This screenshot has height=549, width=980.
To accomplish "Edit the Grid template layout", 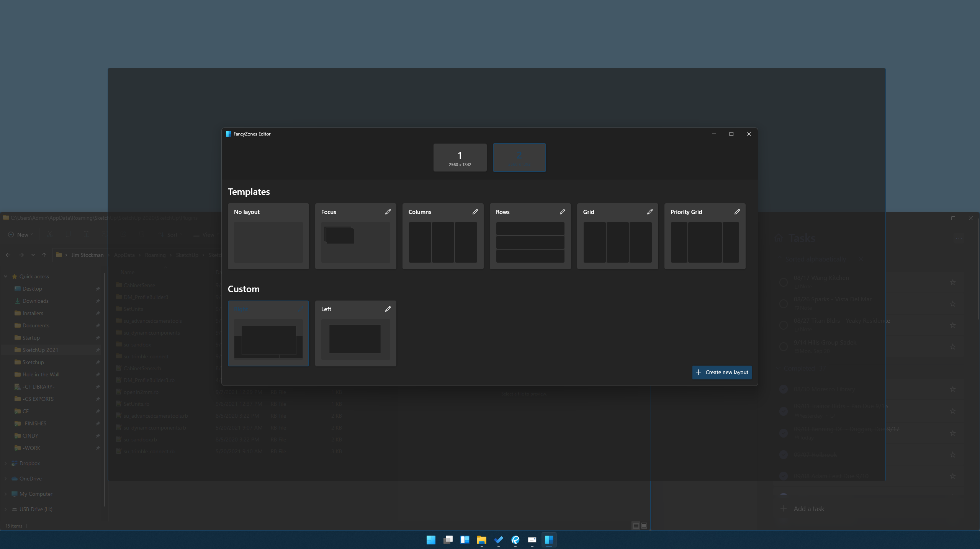I will click(x=650, y=211).
